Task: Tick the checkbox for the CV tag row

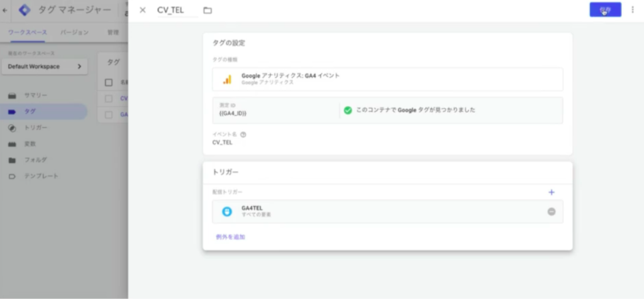Action: [x=108, y=99]
